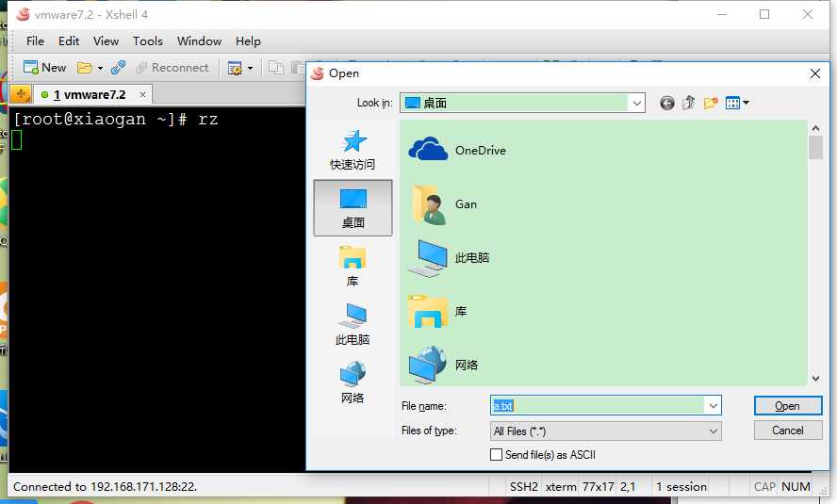This screenshot has width=837, height=504.
Task: Expand the properties icon dropdown arrow
Action: pyautogui.click(x=250, y=68)
